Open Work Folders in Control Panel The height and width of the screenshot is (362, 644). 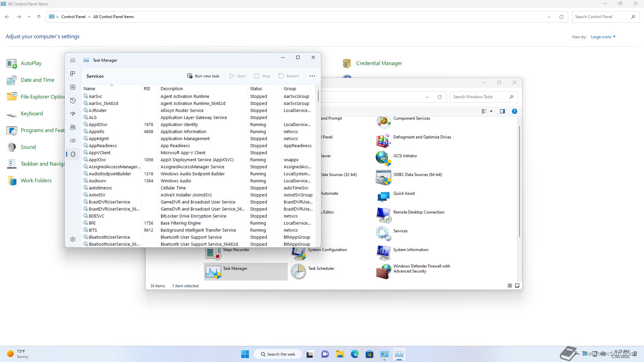click(29, 180)
